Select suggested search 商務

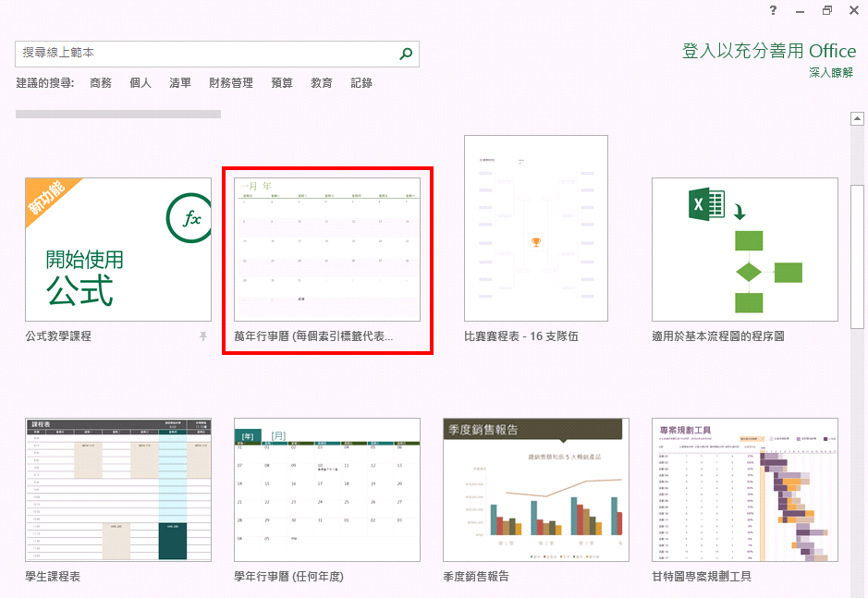[x=101, y=83]
